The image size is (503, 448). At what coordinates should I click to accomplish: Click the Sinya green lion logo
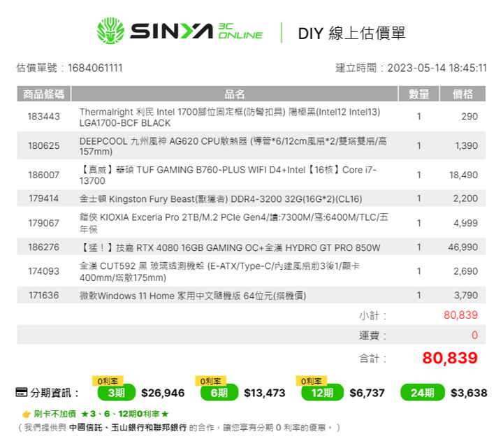coord(110,31)
